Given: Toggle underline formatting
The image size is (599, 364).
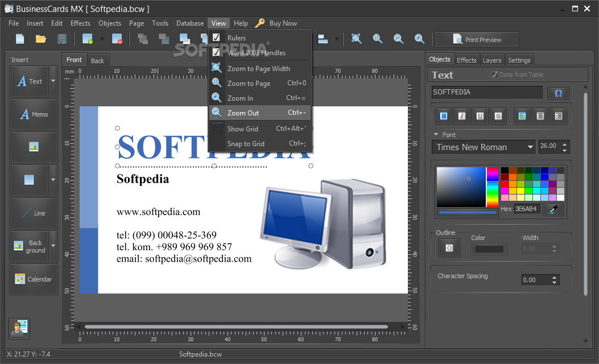Looking at the screenshot, I should click(480, 116).
